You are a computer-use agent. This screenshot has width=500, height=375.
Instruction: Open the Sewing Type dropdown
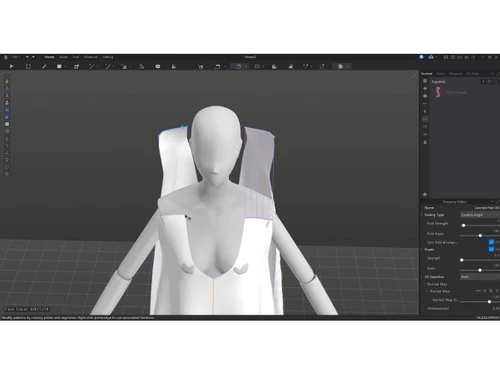coord(480,215)
